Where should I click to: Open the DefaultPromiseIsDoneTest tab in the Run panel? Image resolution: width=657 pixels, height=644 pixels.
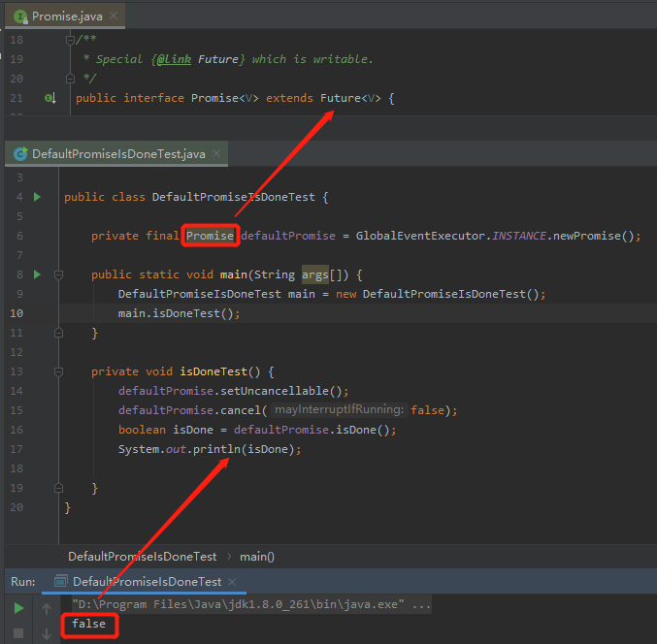pyautogui.click(x=144, y=582)
